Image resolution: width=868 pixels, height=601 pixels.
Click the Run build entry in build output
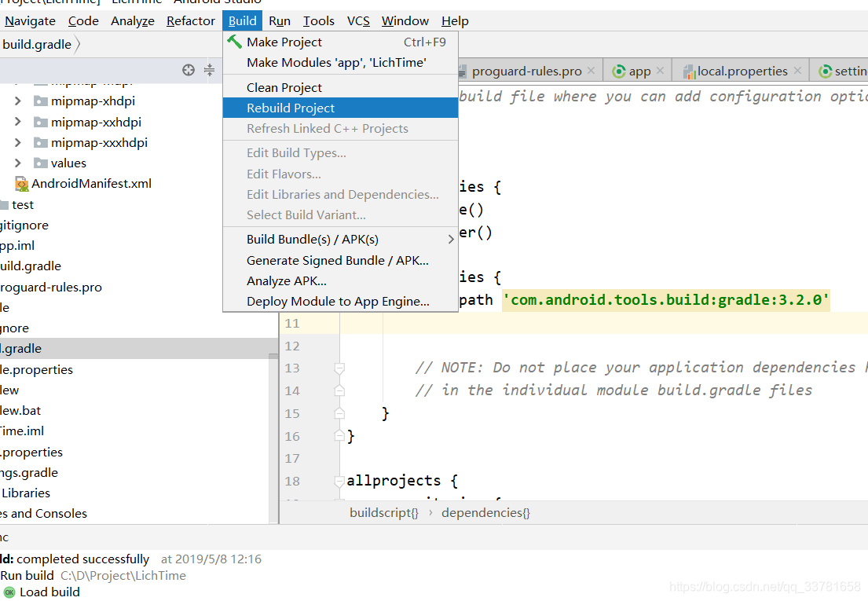click(27, 576)
